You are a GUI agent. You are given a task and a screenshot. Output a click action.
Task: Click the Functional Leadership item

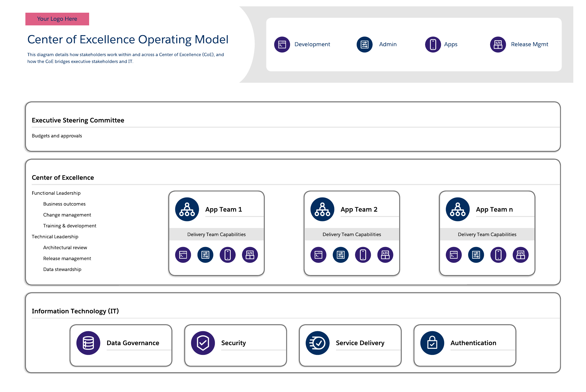[56, 193]
